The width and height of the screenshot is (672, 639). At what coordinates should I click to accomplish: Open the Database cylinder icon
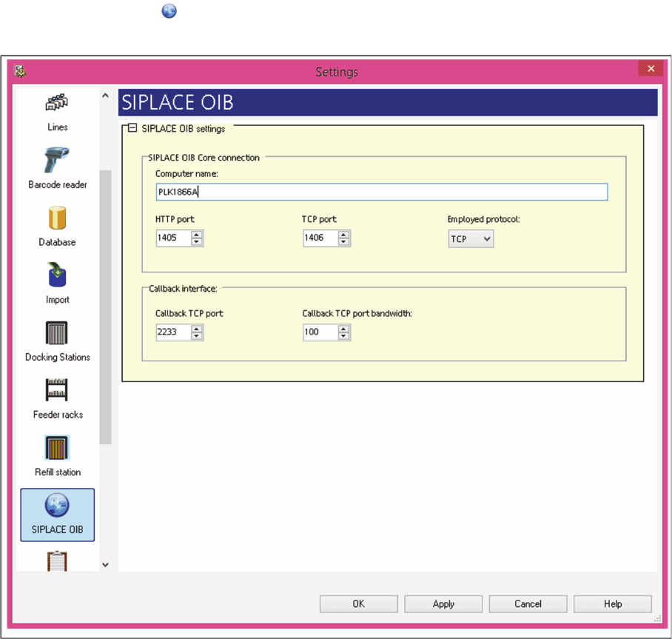(57, 218)
